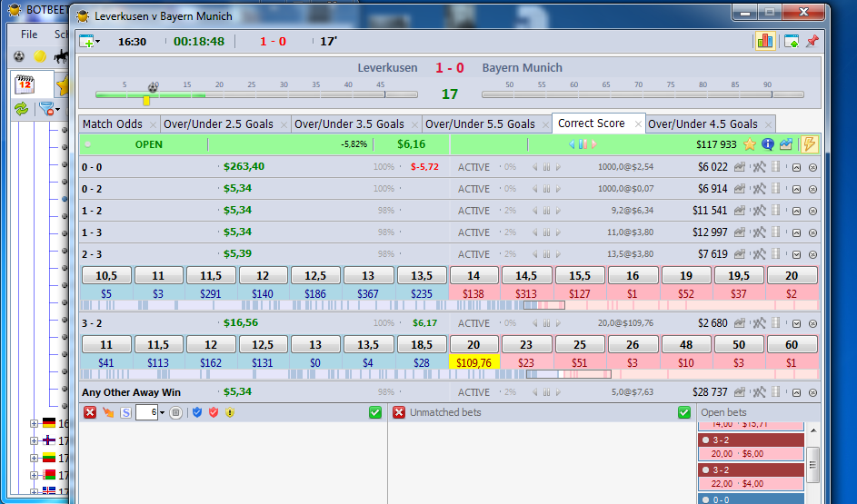Select the blue shield icon
Screen dimensions: 857x504
pyautogui.click(x=197, y=412)
